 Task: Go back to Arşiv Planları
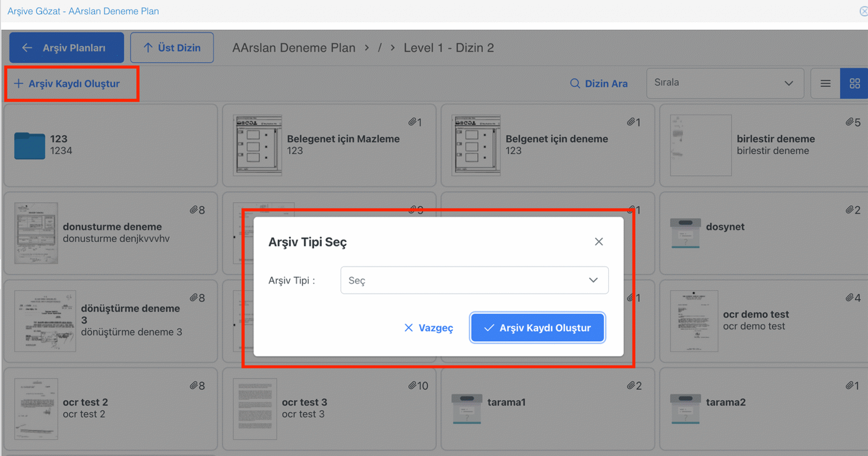pos(67,48)
